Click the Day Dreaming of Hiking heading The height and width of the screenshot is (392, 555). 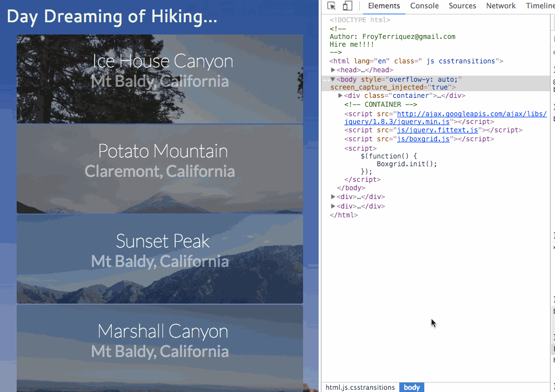[112, 17]
